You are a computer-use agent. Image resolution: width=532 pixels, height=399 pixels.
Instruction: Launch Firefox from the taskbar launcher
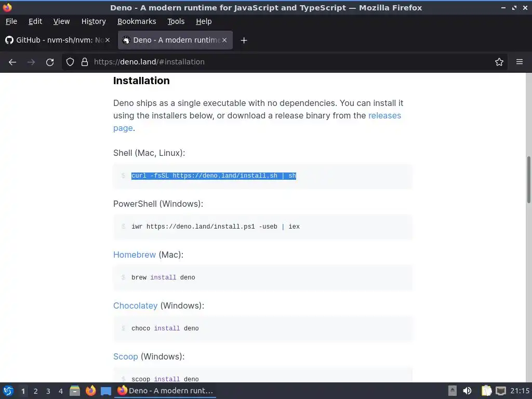[90, 391]
